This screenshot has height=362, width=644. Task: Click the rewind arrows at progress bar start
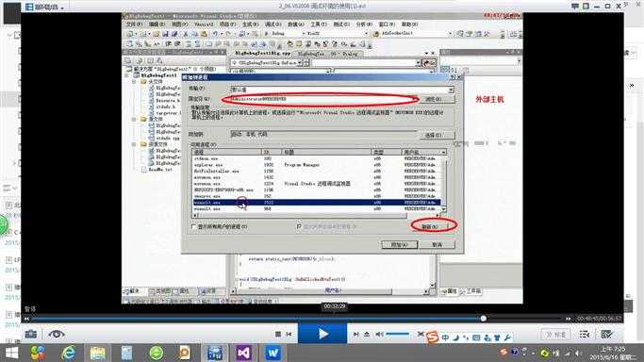(x=26, y=319)
